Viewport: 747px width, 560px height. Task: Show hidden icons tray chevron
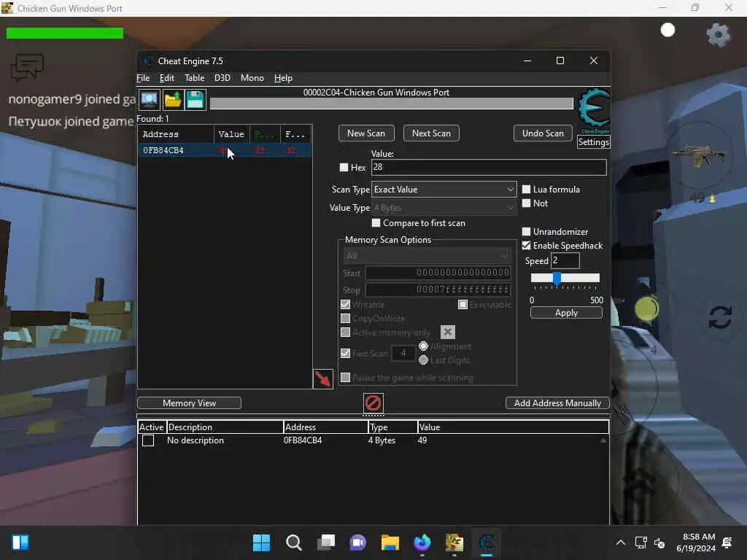click(620, 542)
